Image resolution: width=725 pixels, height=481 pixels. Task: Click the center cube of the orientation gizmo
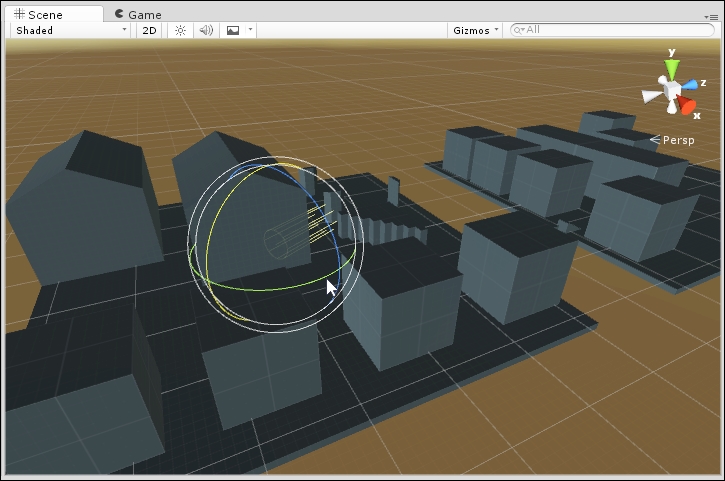[x=672, y=91]
